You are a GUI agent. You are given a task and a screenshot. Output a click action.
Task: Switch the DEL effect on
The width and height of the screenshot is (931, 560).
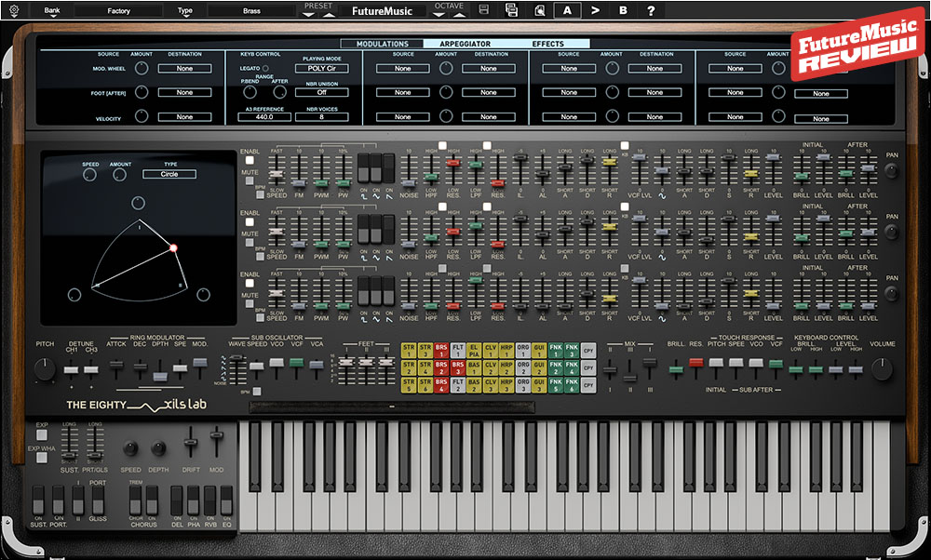pyautogui.click(x=177, y=500)
